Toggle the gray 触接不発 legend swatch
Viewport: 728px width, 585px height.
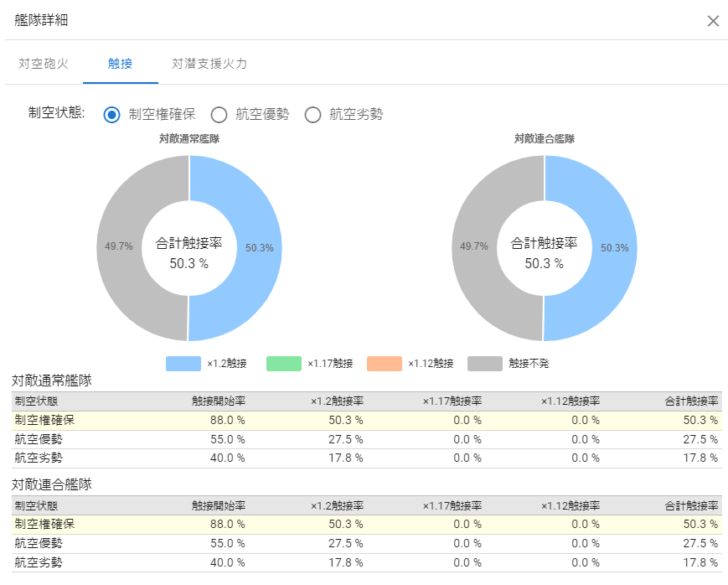[x=485, y=364]
